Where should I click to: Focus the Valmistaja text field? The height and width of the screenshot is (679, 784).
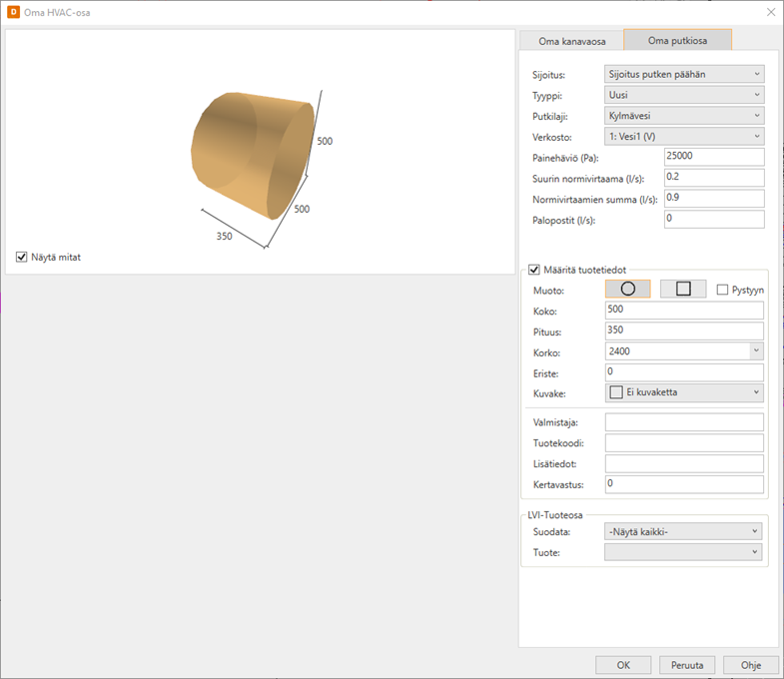tap(684, 422)
